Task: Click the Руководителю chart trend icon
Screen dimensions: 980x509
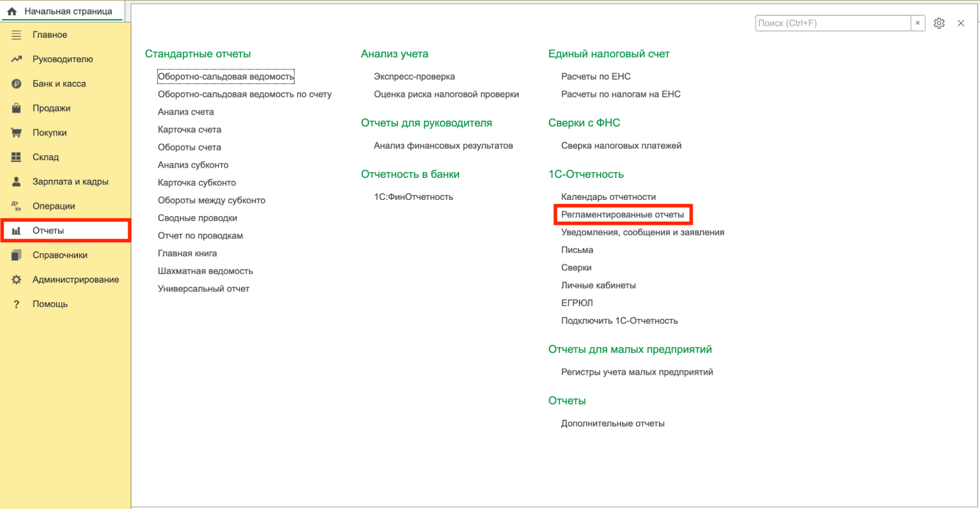Action: click(16, 59)
